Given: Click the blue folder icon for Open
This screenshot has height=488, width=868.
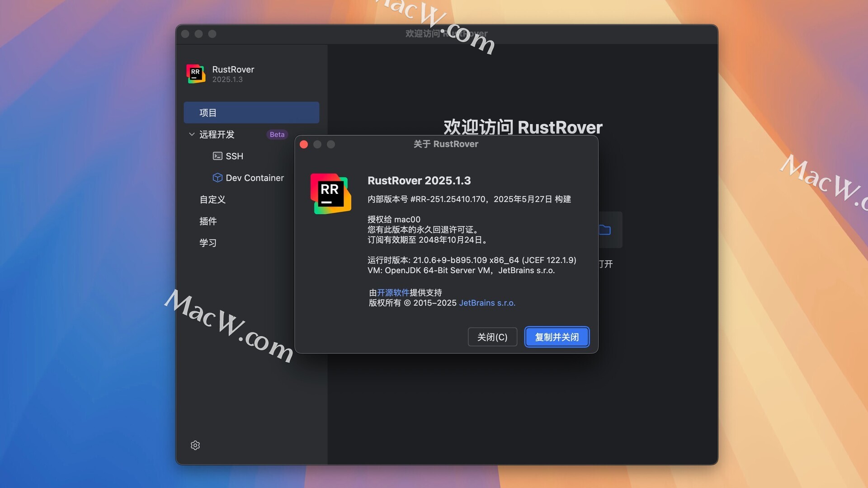Looking at the screenshot, I should pos(604,230).
